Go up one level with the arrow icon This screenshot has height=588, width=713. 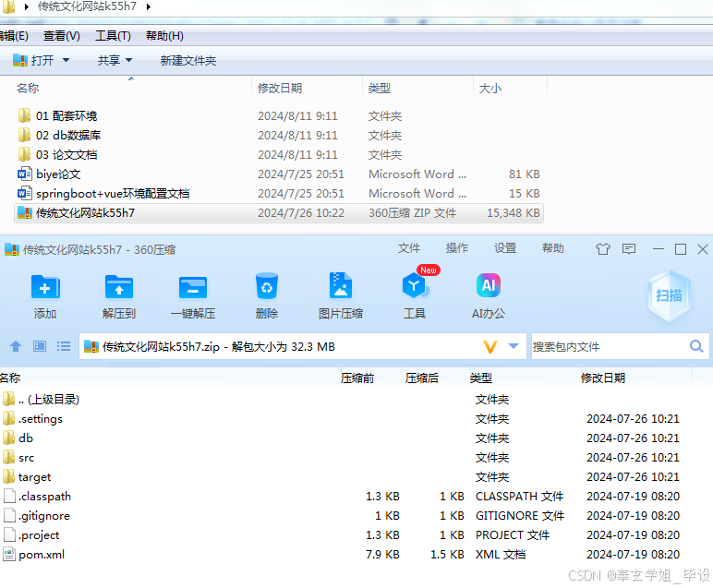click(x=16, y=346)
